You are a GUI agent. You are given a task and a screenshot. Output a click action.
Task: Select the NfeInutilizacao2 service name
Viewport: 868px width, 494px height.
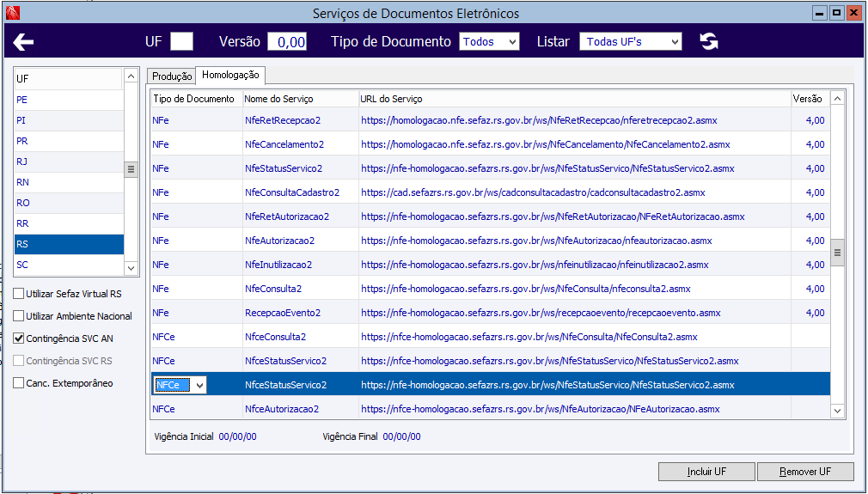tap(278, 265)
